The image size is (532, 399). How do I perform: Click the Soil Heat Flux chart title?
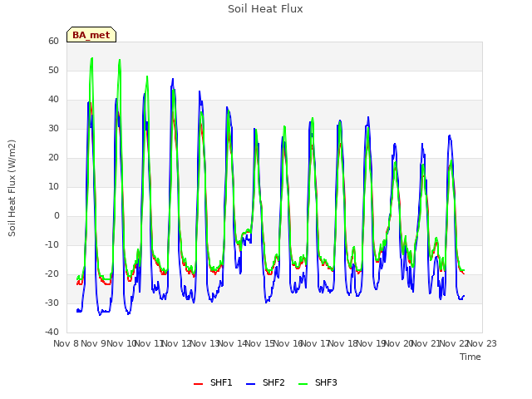[265, 9]
